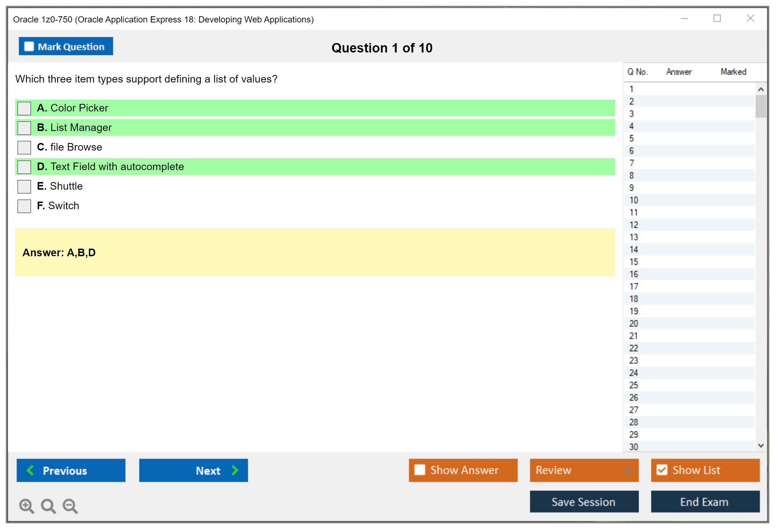Image resolution: width=778 pixels, height=532 pixels.
Task: Collapse the Review panel using its chevron
Action: click(629, 470)
